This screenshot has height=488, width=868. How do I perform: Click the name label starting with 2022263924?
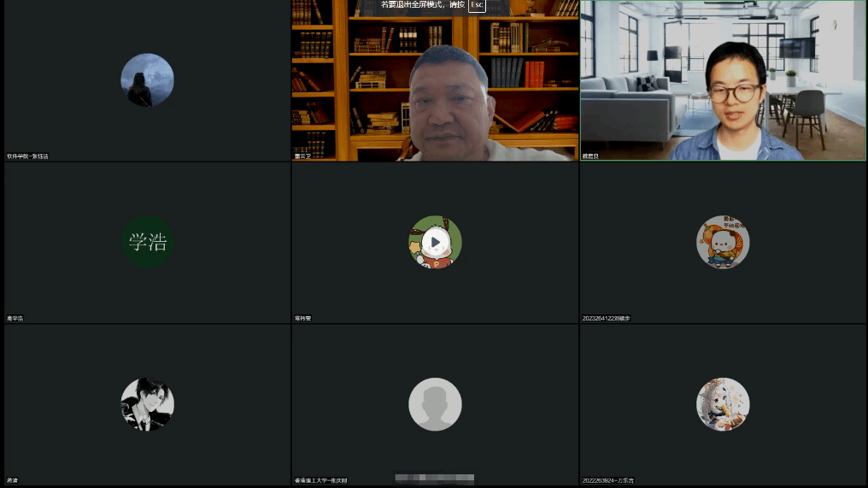coord(608,480)
